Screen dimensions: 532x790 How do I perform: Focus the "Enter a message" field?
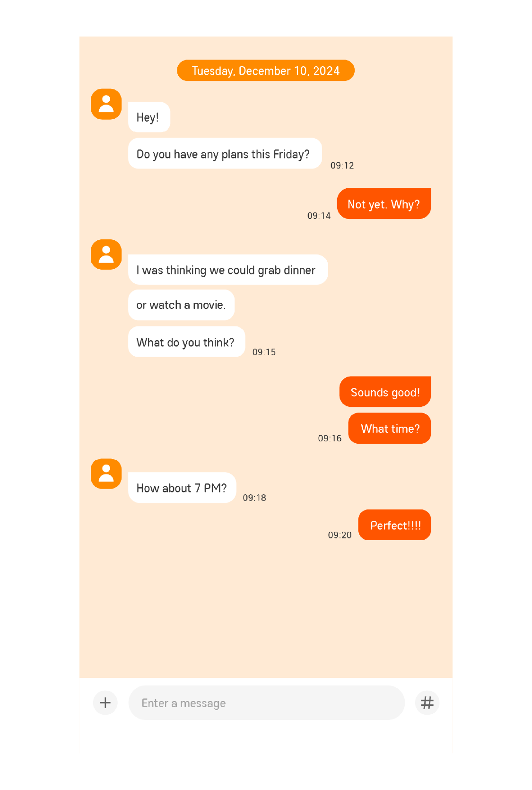[266, 702]
